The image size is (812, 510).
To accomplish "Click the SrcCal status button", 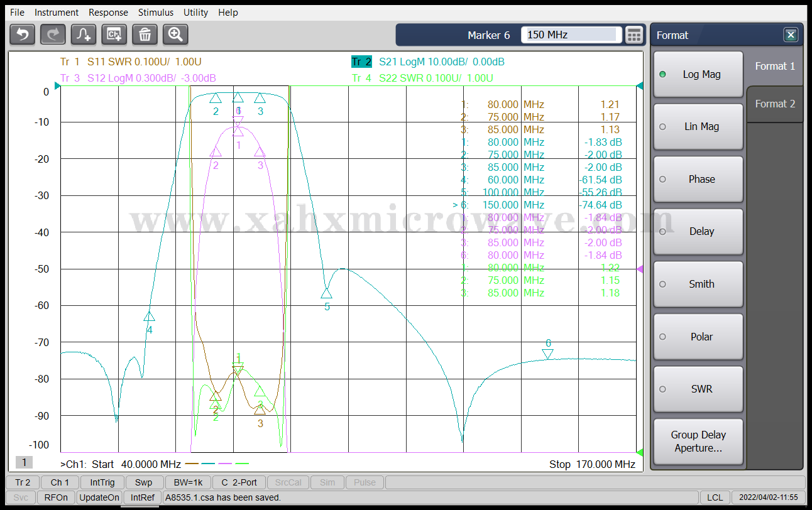I will (x=288, y=482).
